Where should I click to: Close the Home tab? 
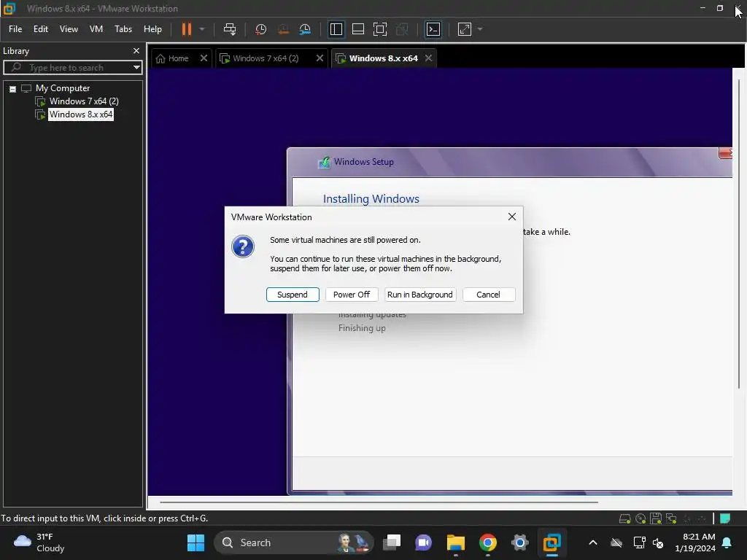[x=204, y=58]
